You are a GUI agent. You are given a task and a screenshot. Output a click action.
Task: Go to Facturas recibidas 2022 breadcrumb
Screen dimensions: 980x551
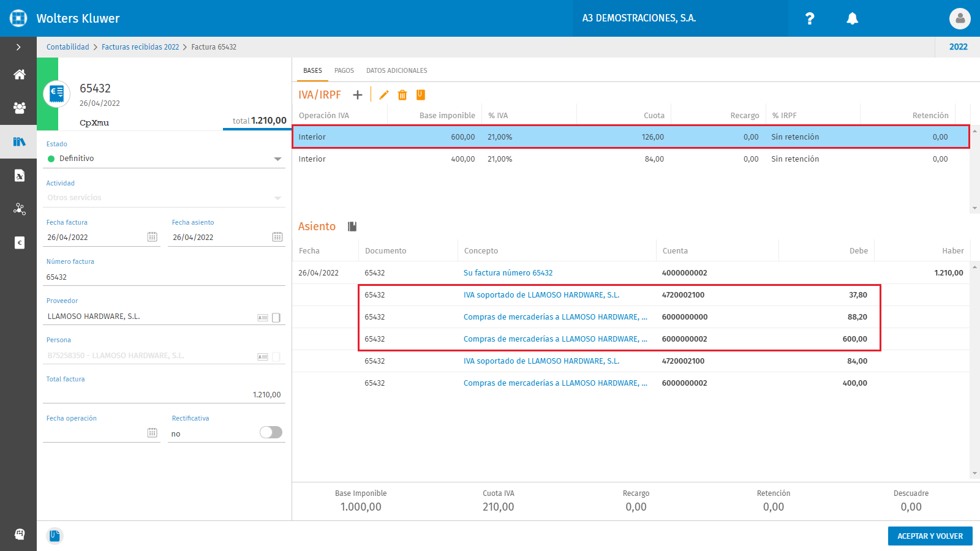[x=140, y=47]
